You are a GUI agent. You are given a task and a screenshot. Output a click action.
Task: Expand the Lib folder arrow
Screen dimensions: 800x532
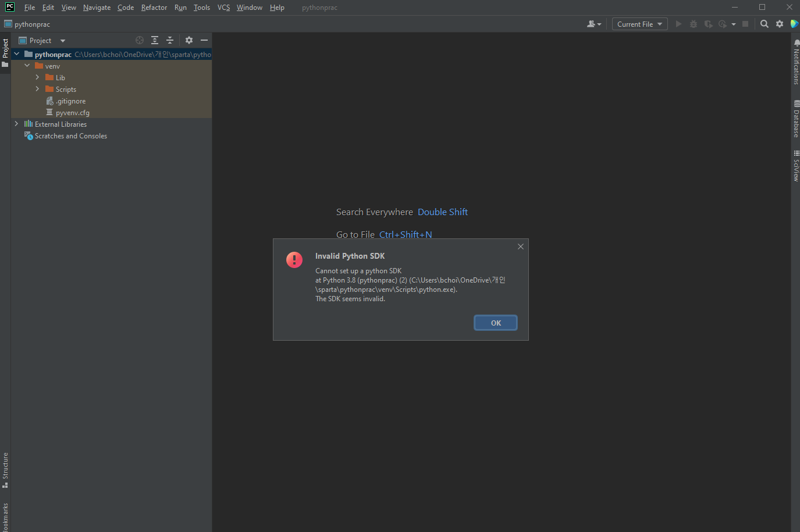(x=37, y=77)
